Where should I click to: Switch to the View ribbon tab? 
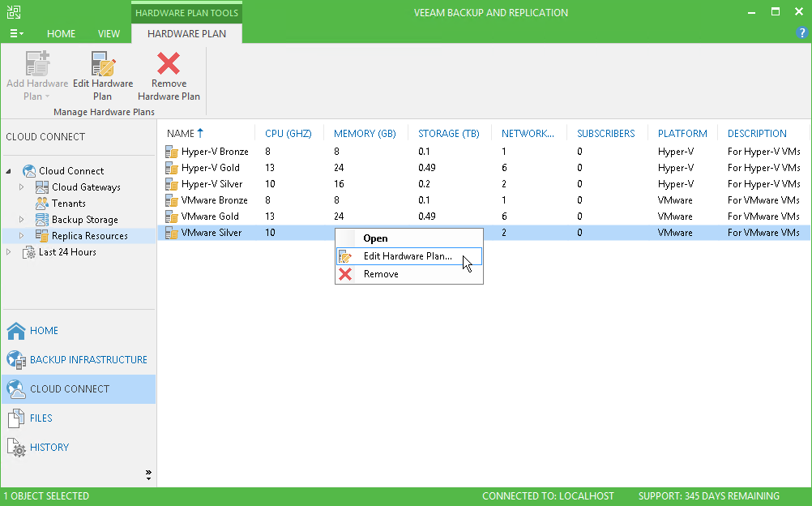(109, 33)
